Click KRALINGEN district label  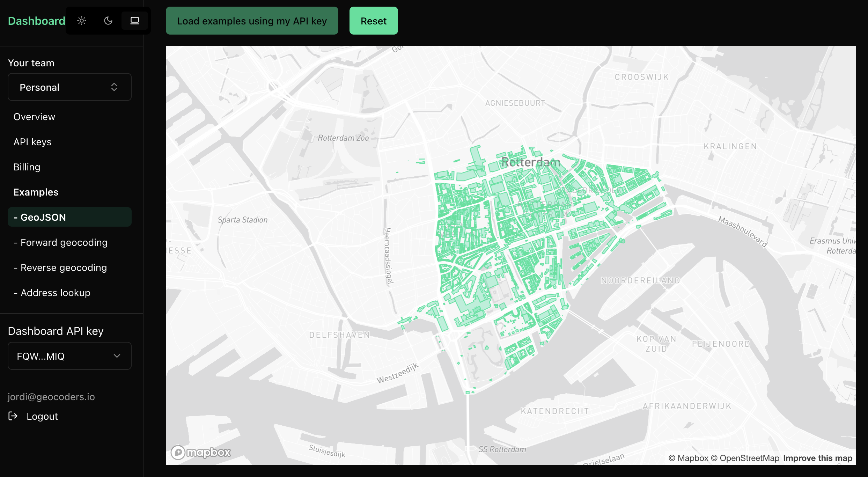[x=730, y=146]
